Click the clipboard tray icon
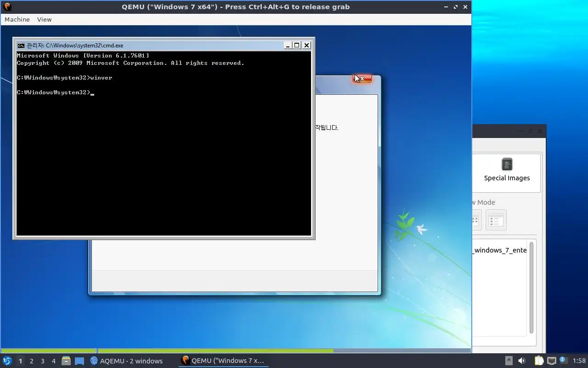This screenshot has height=368, width=588. pos(539,361)
